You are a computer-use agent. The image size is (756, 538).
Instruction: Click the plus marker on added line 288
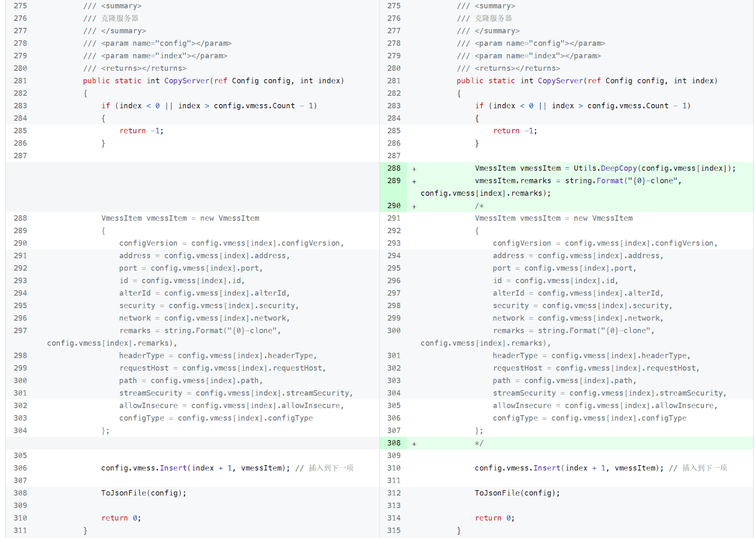pyautogui.click(x=414, y=169)
